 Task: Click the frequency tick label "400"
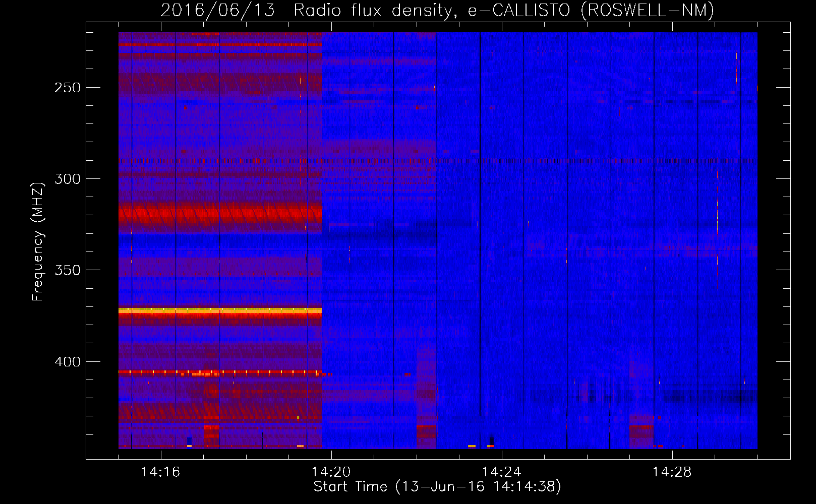pos(67,362)
